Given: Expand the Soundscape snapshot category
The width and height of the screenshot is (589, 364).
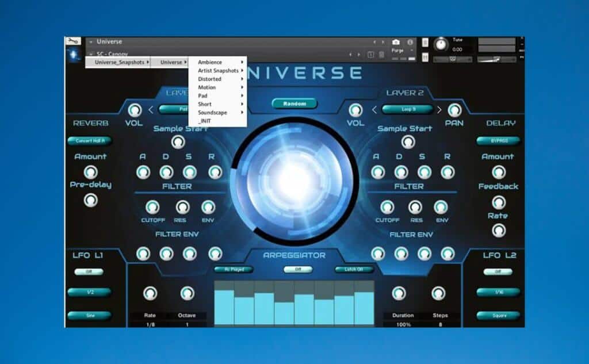Looking at the screenshot, I should click(218, 112).
